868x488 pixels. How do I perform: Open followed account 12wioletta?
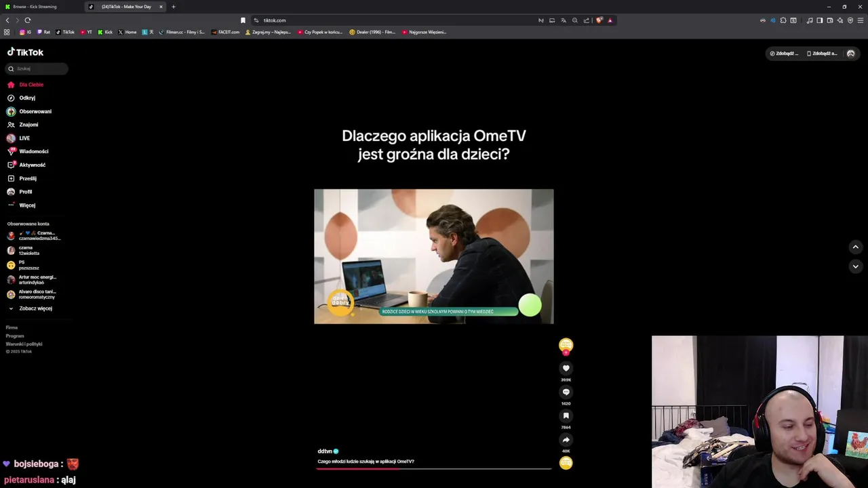(24, 250)
